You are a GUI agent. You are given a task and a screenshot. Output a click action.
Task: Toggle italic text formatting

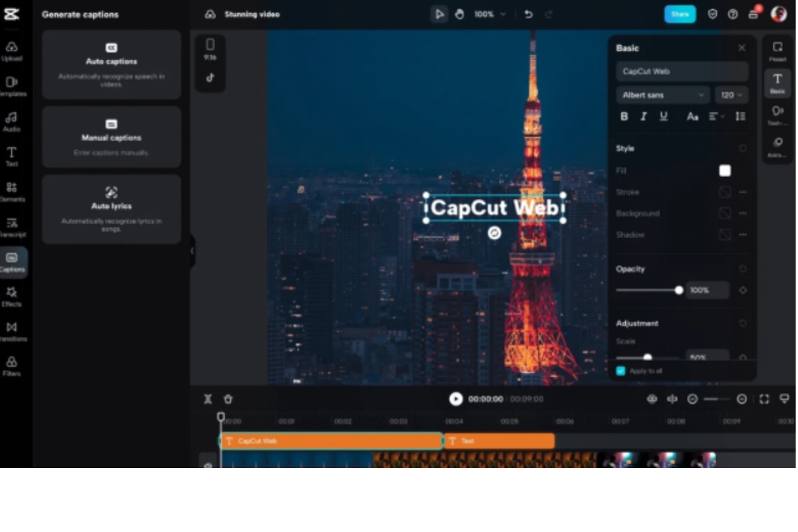643,116
